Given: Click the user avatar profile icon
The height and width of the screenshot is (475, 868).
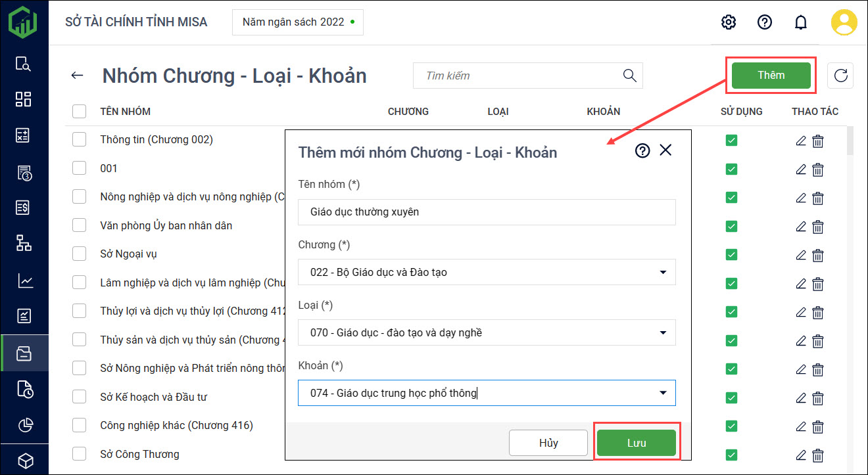Looking at the screenshot, I should point(844,22).
